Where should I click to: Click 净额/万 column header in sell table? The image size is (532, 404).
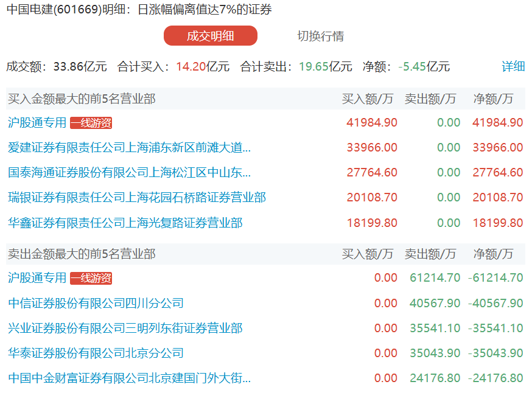493,254
